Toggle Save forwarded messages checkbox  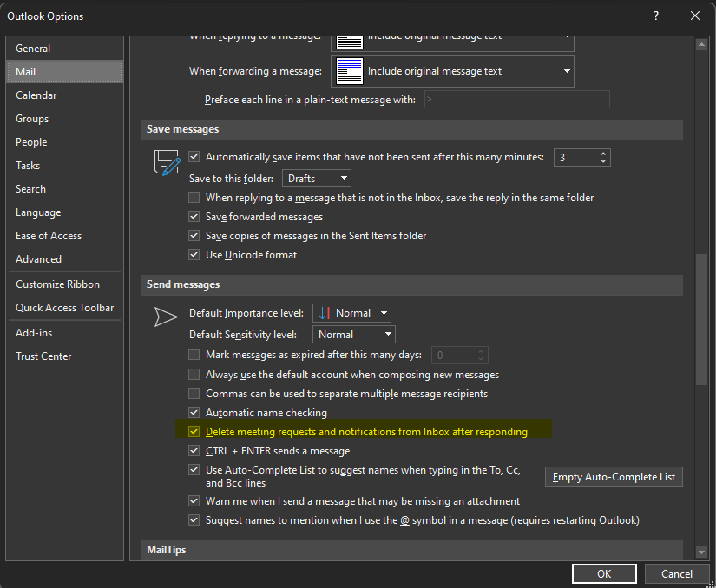click(x=194, y=217)
